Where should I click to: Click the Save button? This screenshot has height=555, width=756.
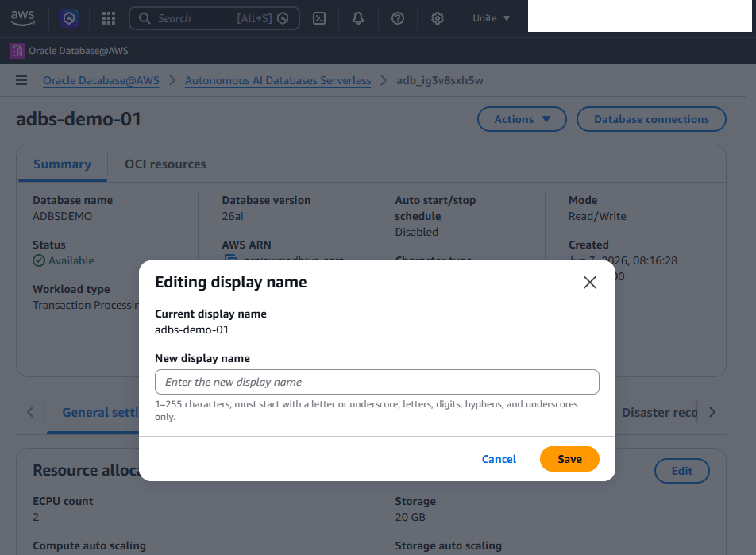pos(569,459)
